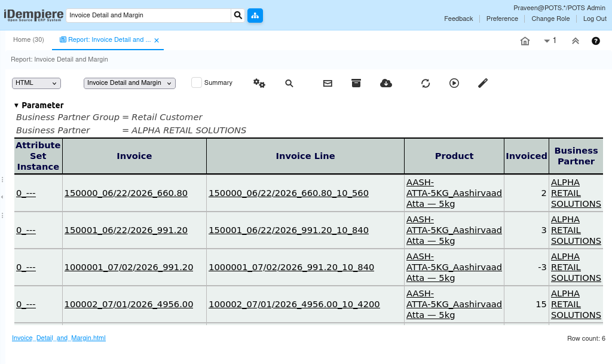Click the pencil edit icon
This screenshot has width=612, height=364.
483,83
